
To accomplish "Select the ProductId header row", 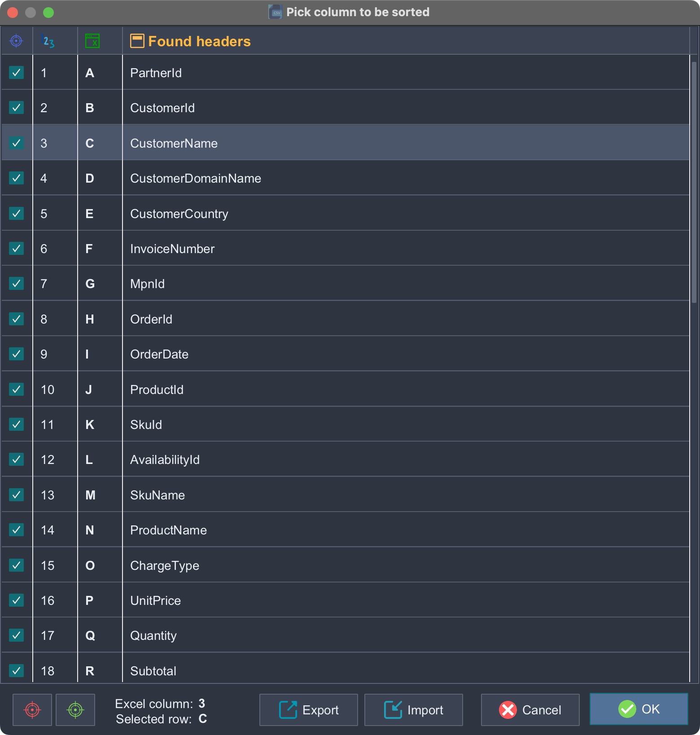I will click(x=346, y=389).
